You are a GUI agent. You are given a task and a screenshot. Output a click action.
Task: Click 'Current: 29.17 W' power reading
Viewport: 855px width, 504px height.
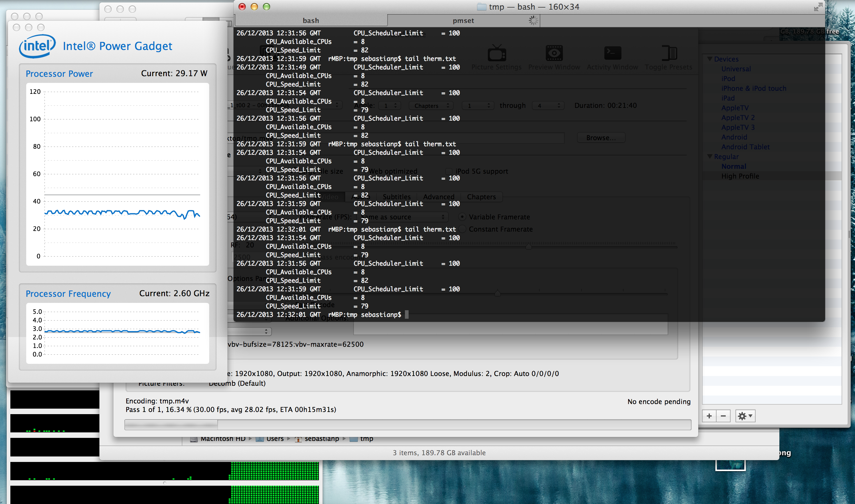tap(174, 73)
